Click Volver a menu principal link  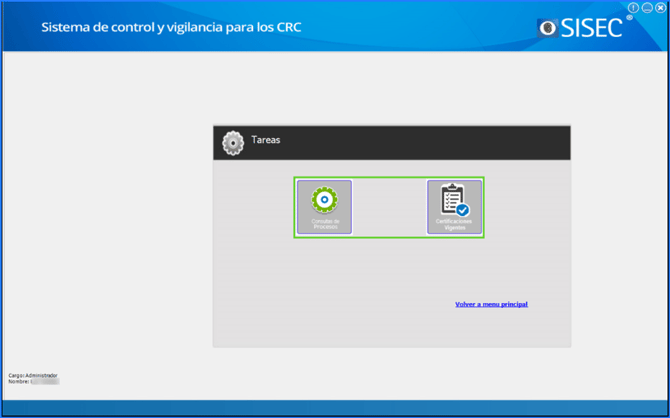(491, 304)
